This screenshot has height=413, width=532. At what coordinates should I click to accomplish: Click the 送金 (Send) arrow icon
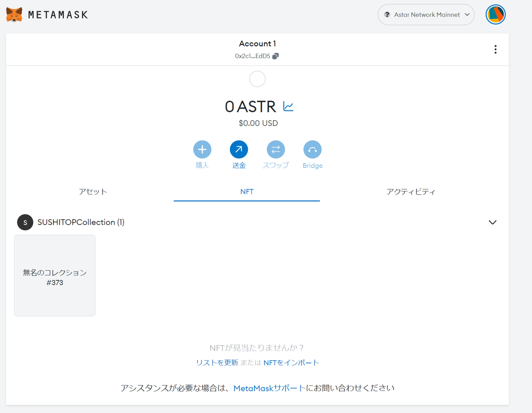coord(239,149)
